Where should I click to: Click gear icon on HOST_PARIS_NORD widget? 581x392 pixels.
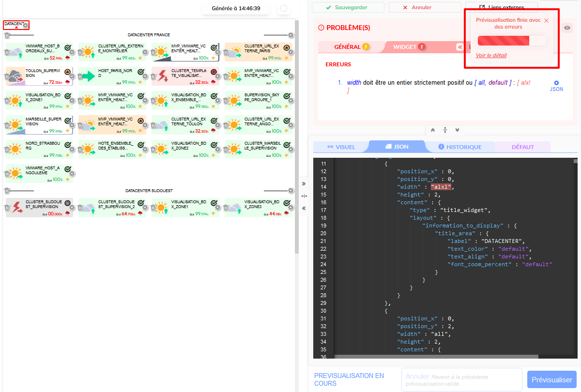pyautogui.click(x=144, y=76)
